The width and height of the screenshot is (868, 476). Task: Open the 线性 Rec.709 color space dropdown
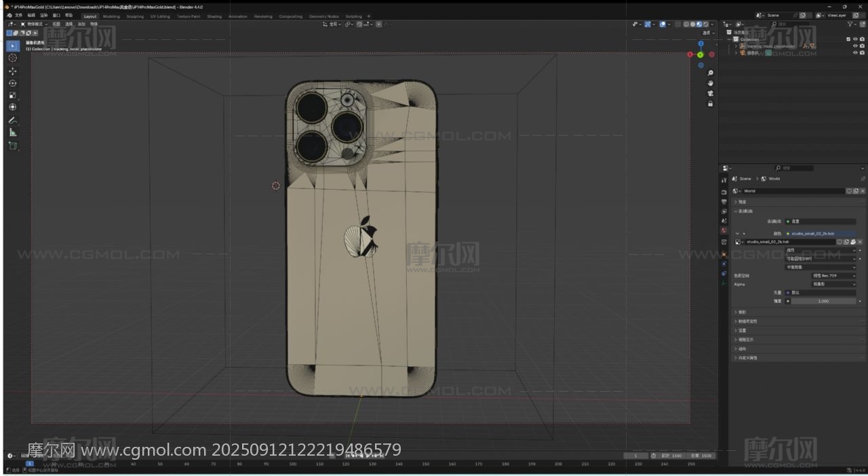(834, 276)
